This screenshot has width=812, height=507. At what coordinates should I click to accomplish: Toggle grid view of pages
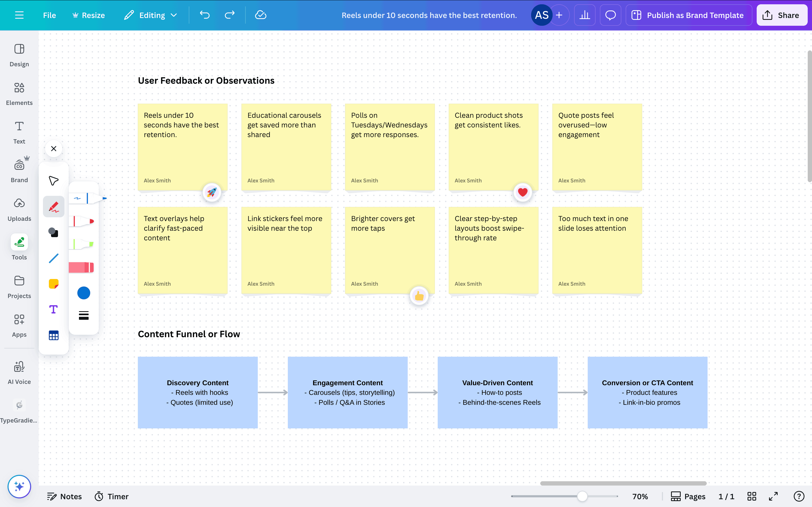tap(752, 496)
